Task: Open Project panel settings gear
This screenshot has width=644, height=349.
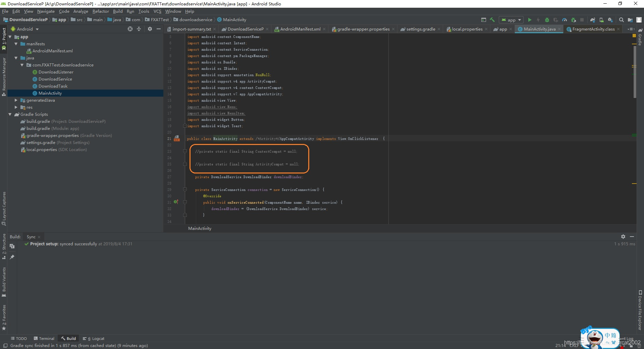Action: click(150, 29)
